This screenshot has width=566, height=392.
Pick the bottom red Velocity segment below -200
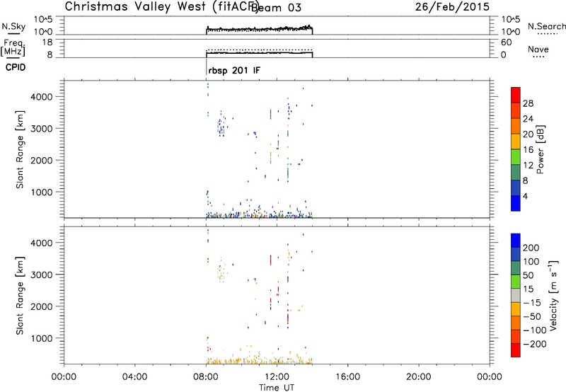(x=516, y=350)
